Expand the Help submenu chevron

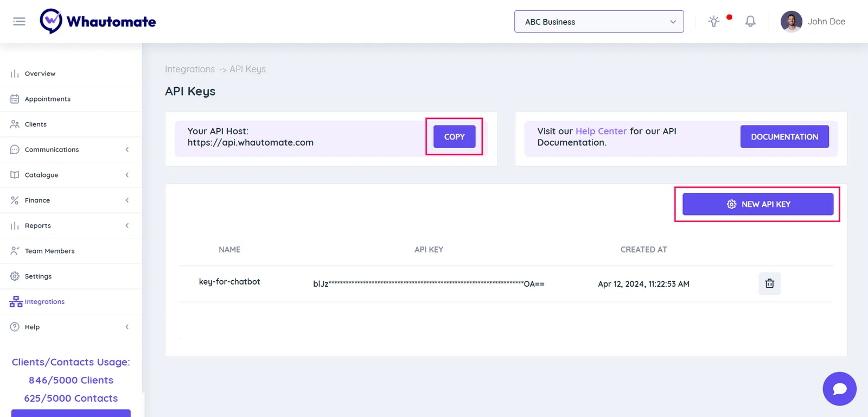tap(127, 327)
